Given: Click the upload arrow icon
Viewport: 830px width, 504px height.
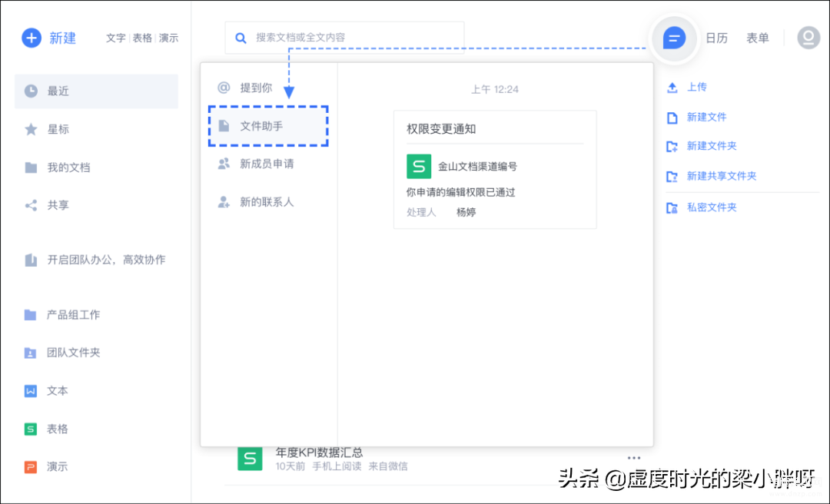Looking at the screenshot, I should tap(672, 88).
